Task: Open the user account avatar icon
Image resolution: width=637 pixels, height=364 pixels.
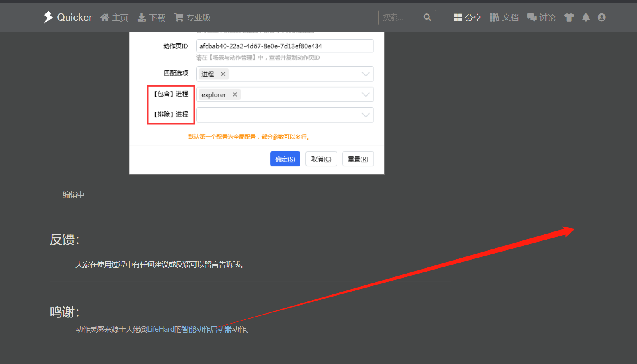Action: pyautogui.click(x=601, y=17)
